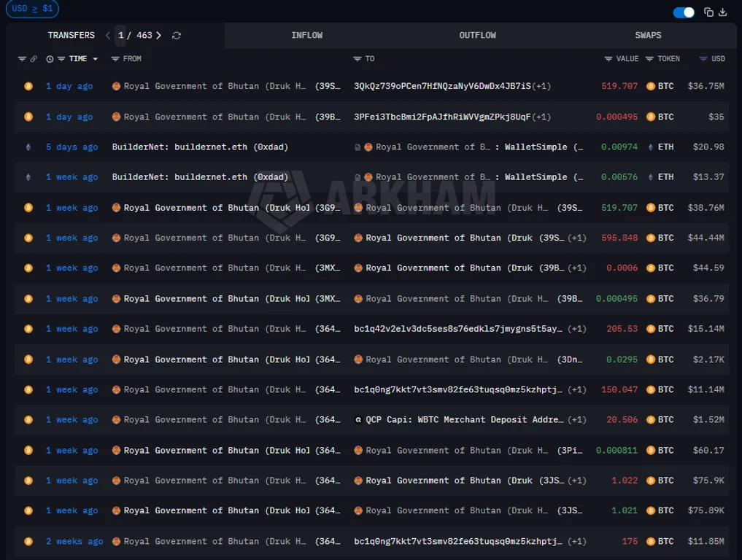Open address bc1q42v2elv3dc5ses8s76edkls7jmygns5t5ay

pyautogui.click(x=458, y=329)
